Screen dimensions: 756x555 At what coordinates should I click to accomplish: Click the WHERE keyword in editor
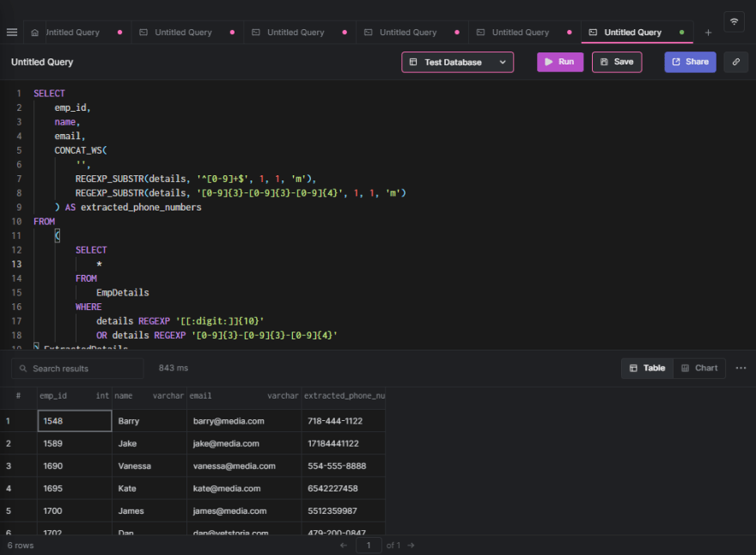88,307
